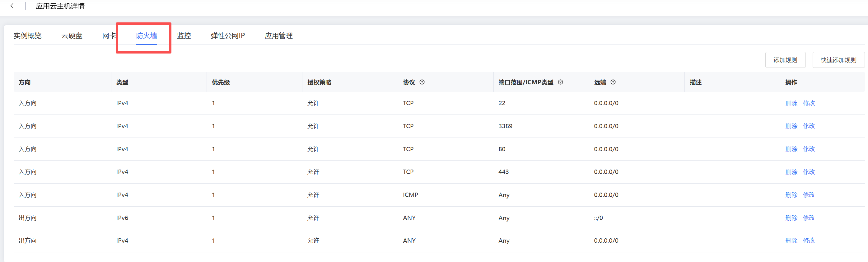Click help icon next to 端口范围/ICMP类型

tap(560, 82)
